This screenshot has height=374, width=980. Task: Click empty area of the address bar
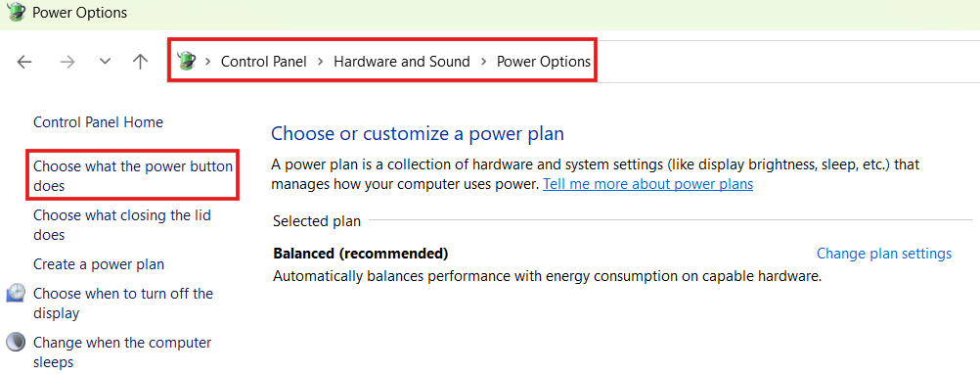coord(781,62)
